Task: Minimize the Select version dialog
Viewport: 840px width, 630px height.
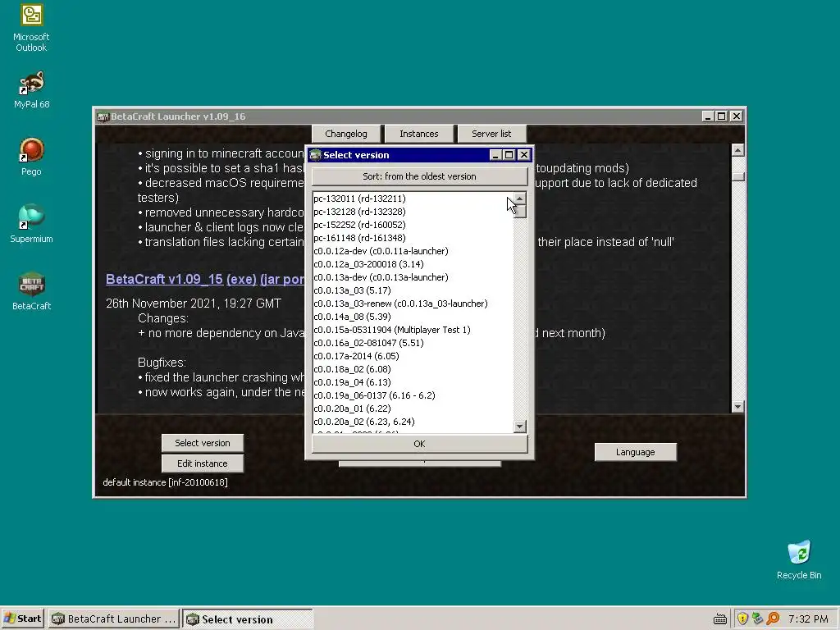Action: tap(495, 155)
